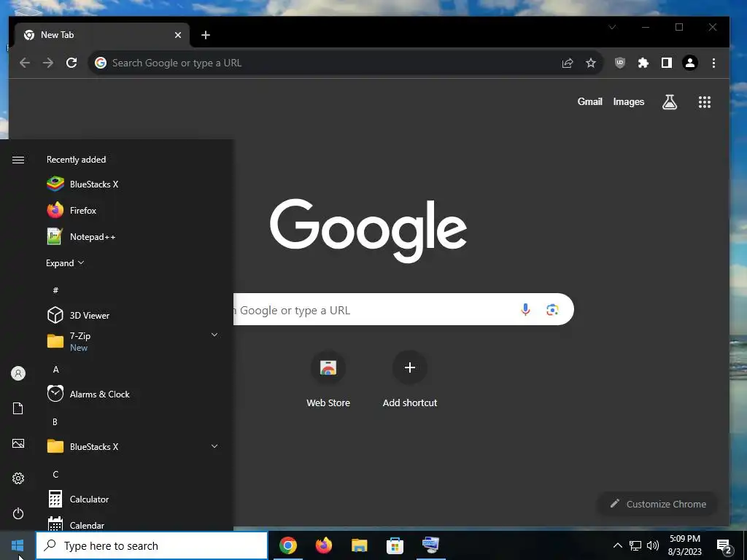Open Chrome from the taskbar
The image size is (747, 560).
pyautogui.click(x=287, y=545)
